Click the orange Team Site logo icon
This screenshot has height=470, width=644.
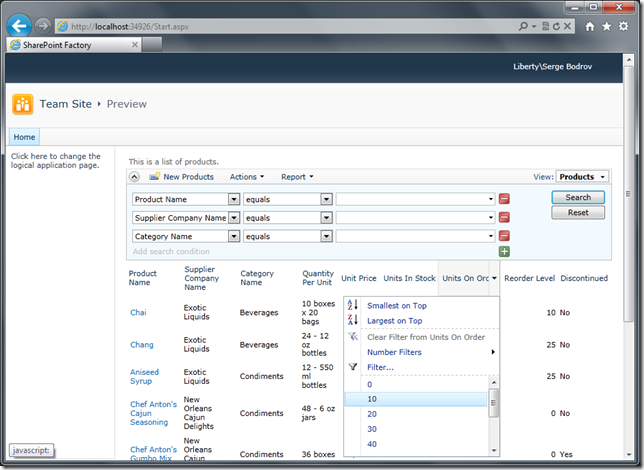(23, 104)
